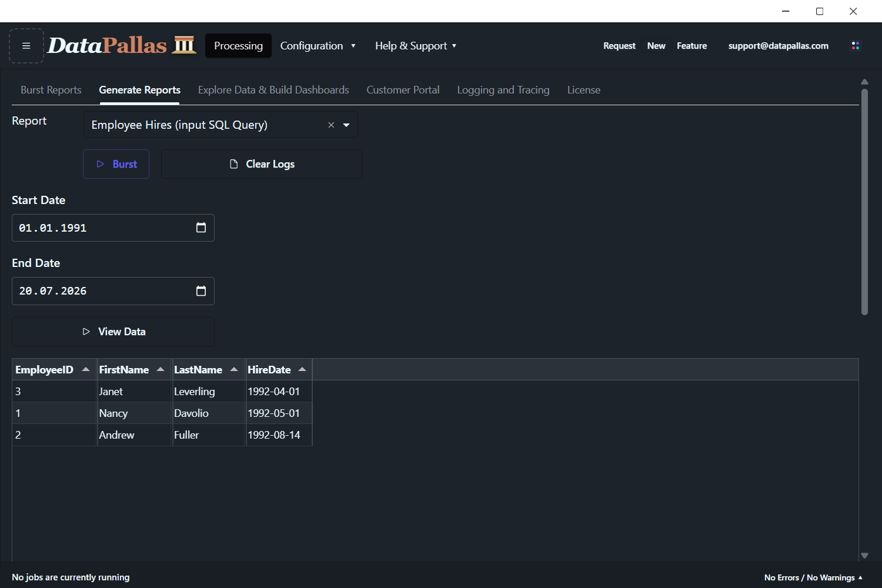This screenshot has width=882, height=588.
Task: Click EmployeeID cell in Andrew's row
Action: pos(55,435)
